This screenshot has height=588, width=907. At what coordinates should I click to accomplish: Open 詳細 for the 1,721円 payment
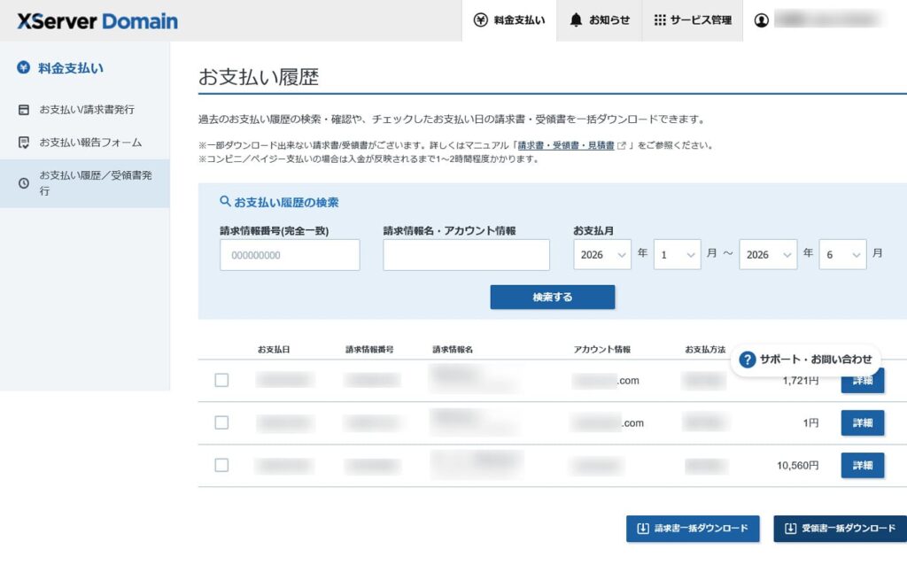coord(863,382)
